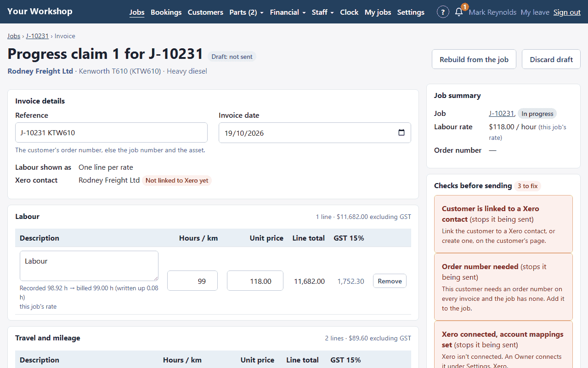Open the Clock nav item
This screenshot has width=588, height=368.
(x=349, y=12)
